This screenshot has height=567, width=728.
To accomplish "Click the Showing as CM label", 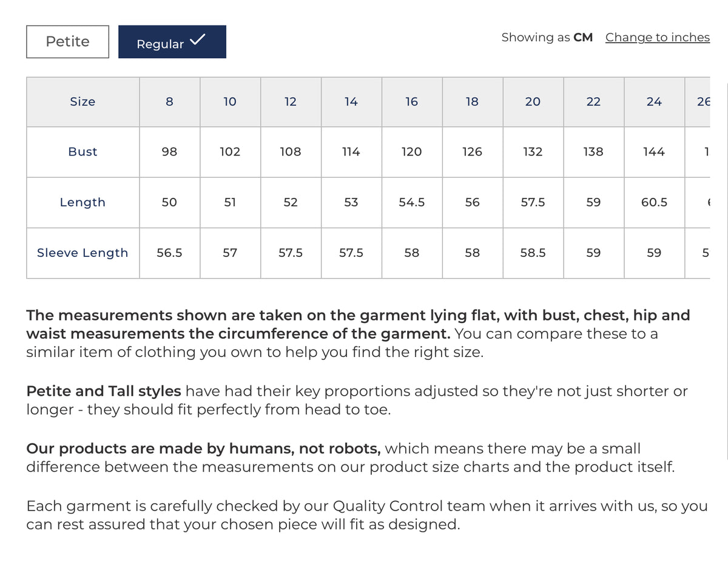I will coord(547,38).
